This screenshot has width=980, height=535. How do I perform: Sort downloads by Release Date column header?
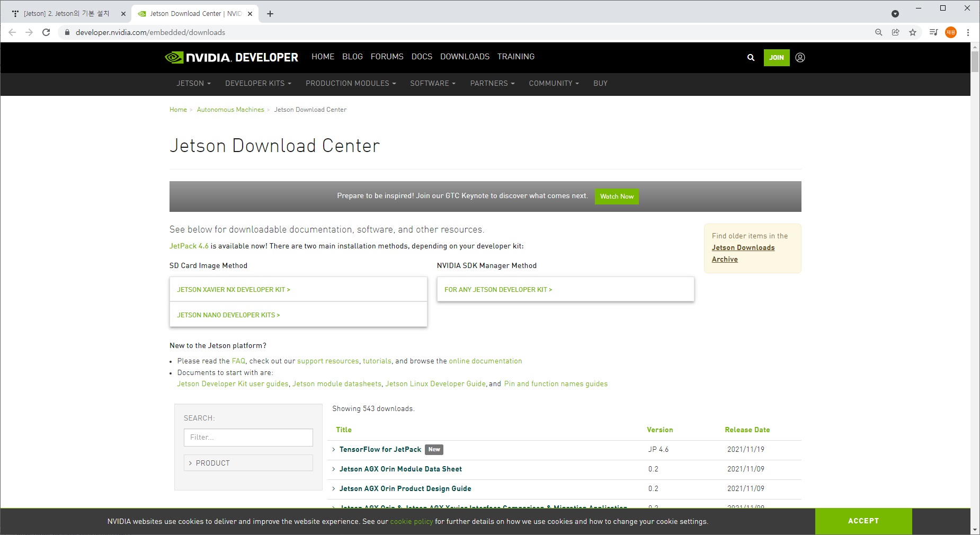point(747,430)
